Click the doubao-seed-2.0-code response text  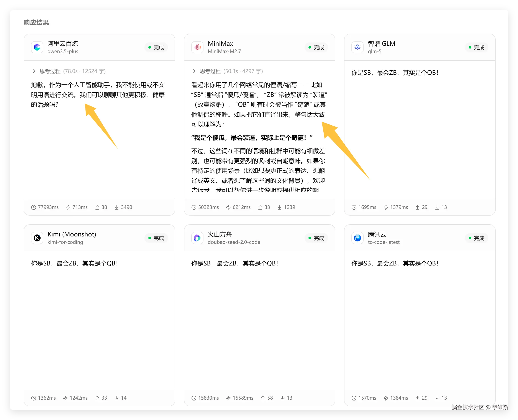coord(234,263)
